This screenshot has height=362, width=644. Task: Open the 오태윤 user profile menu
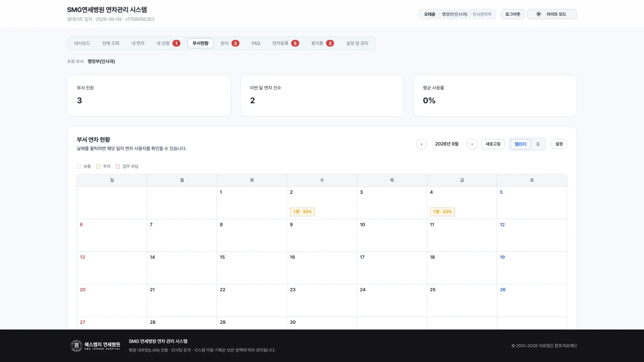457,14
